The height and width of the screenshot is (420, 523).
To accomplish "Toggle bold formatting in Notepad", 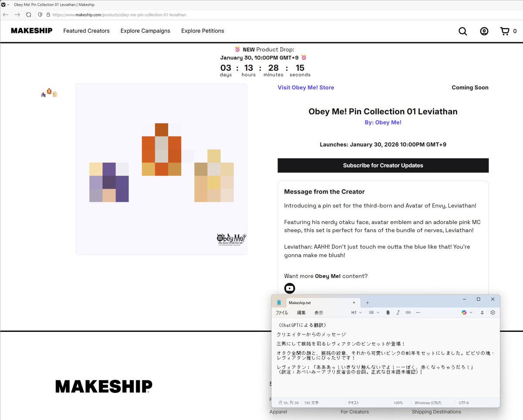I will [388, 312].
